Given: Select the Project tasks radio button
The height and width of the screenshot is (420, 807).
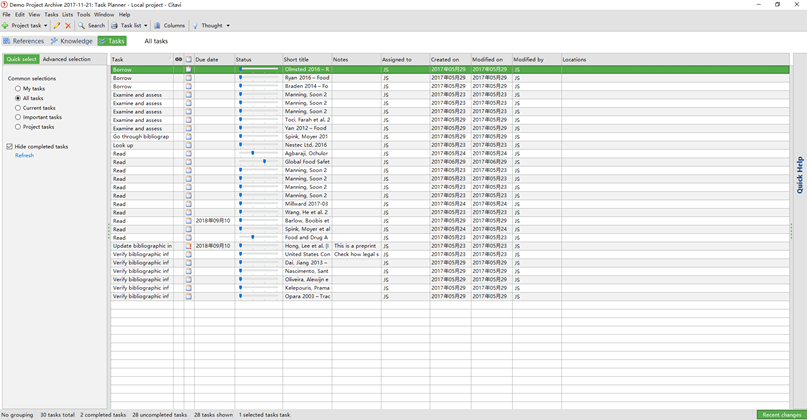Looking at the screenshot, I should pyautogui.click(x=18, y=127).
